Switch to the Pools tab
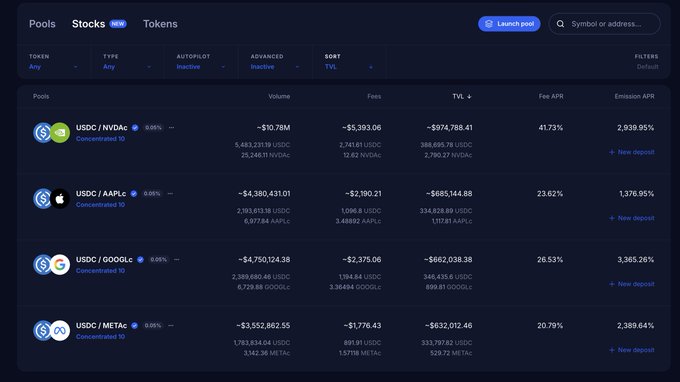The image size is (680, 382). click(x=42, y=24)
